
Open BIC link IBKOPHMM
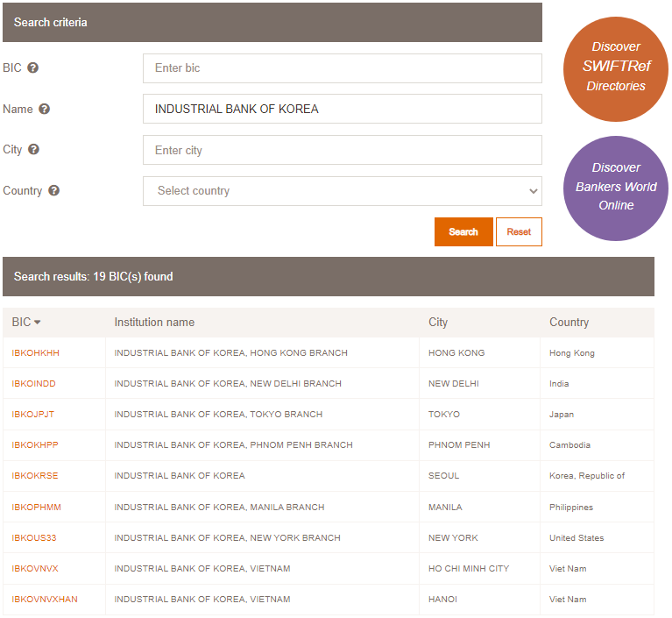coord(37,507)
